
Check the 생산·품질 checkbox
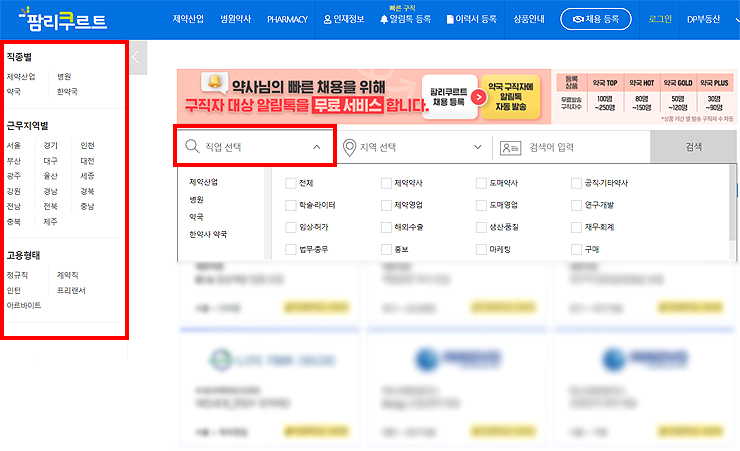(481, 227)
